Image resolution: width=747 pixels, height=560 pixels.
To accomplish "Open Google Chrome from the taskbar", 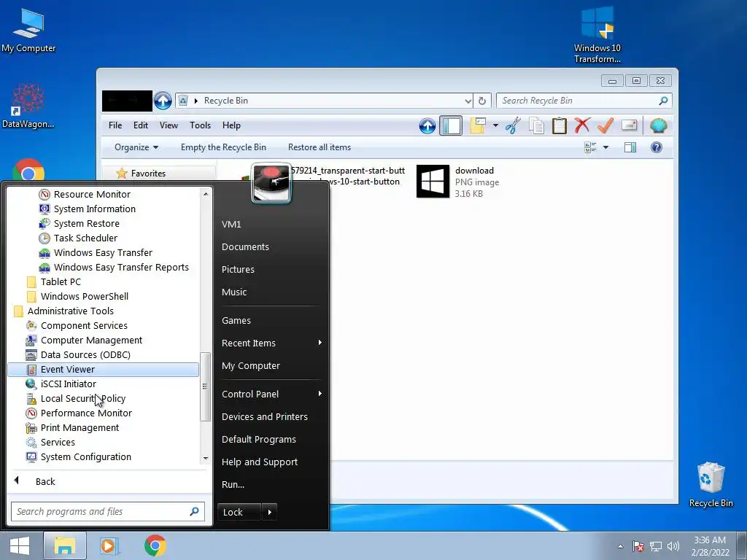I will tap(155, 545).
